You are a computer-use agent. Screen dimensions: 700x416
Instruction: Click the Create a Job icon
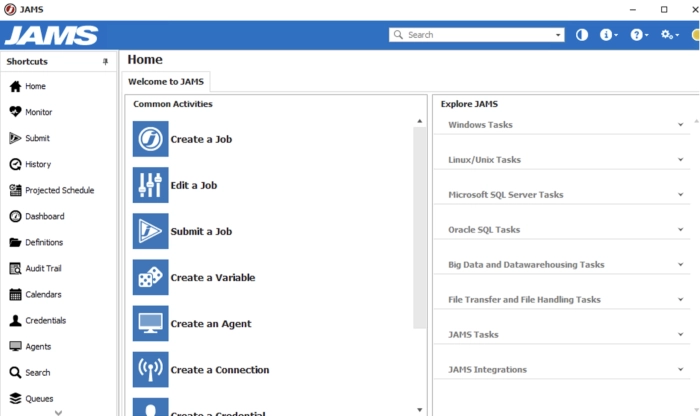pyautogui.click(x=150, y=139)
